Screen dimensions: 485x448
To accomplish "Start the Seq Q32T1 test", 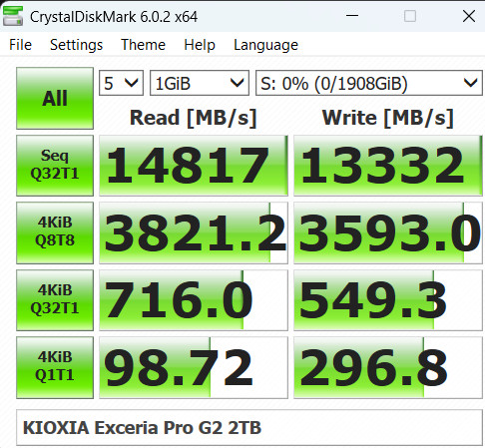I will [55, 166].
